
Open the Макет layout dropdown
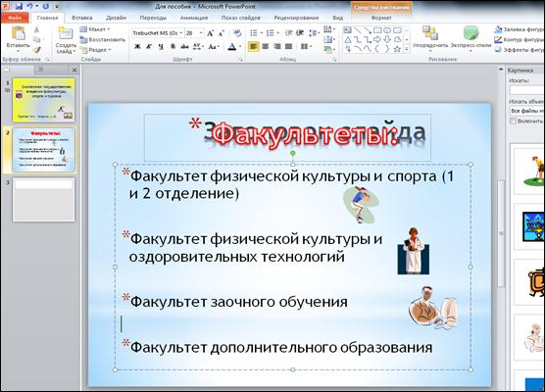[94, 29]
